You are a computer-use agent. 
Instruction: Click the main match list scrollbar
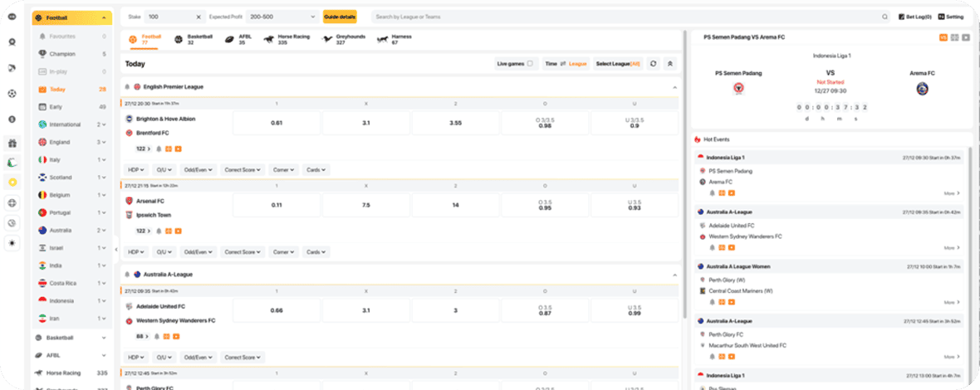tap(686, 175)
